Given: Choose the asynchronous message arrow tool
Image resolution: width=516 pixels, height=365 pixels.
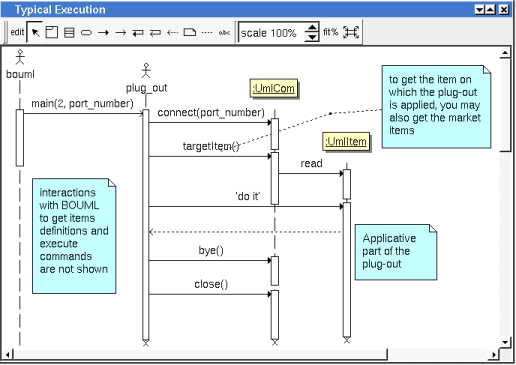Looking at the screenshot, I should [x=121, y=33].
